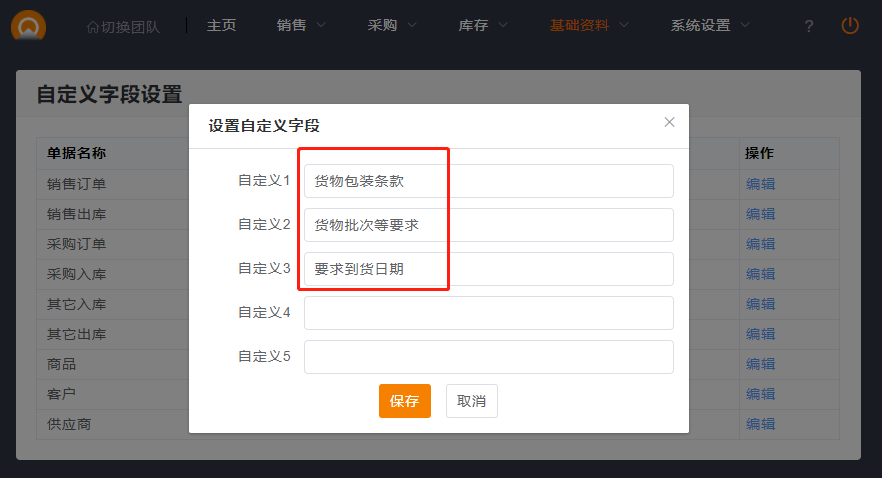The width and height of the screenshot is (882, 478).
Task: Click the 自定义1 input field
Action: 488,181
